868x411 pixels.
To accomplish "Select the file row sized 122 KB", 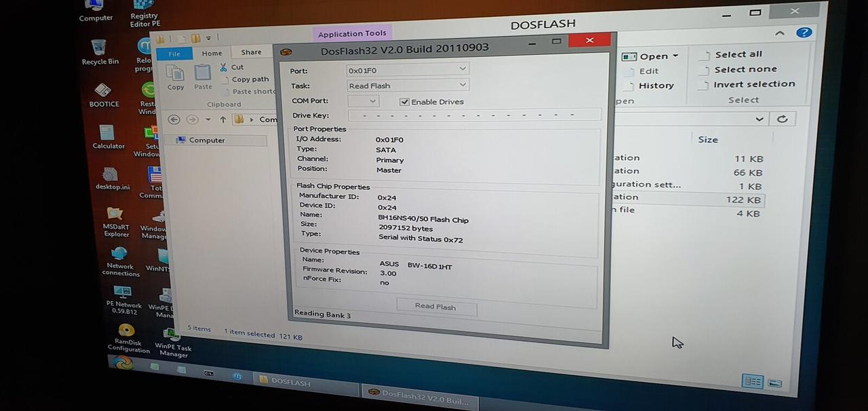I will coord(687,199).
